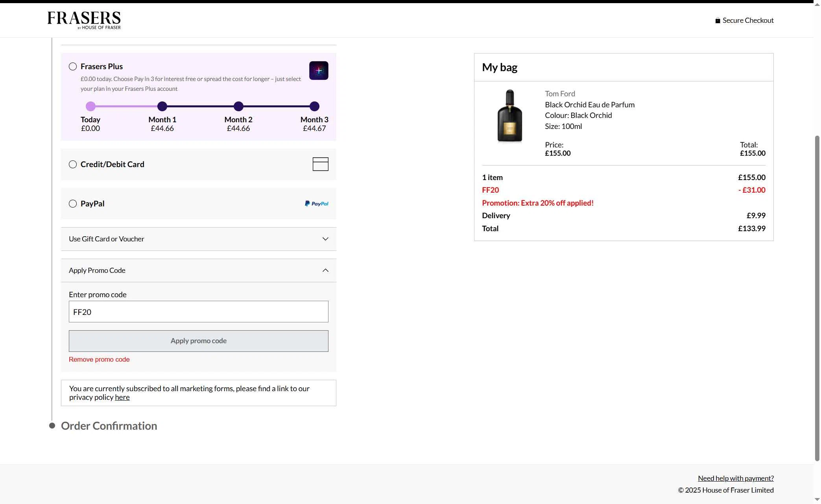Select Frasers Plus payment option

point(73,66)
